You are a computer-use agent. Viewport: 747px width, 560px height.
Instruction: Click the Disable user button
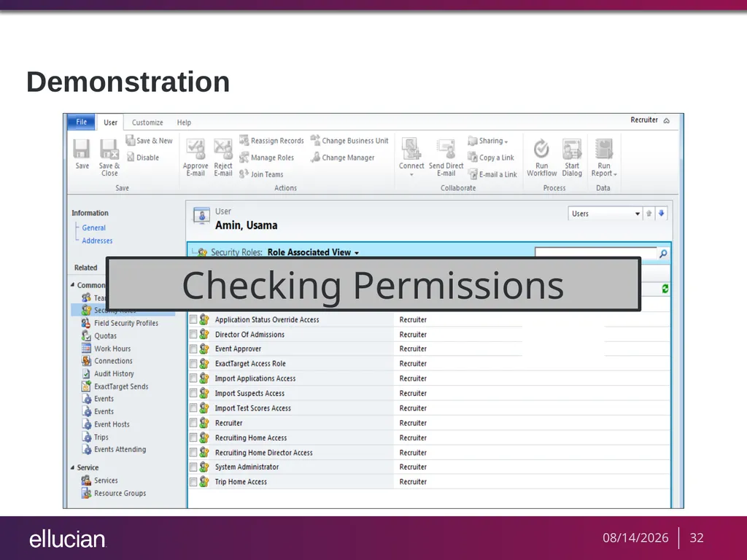142,157
